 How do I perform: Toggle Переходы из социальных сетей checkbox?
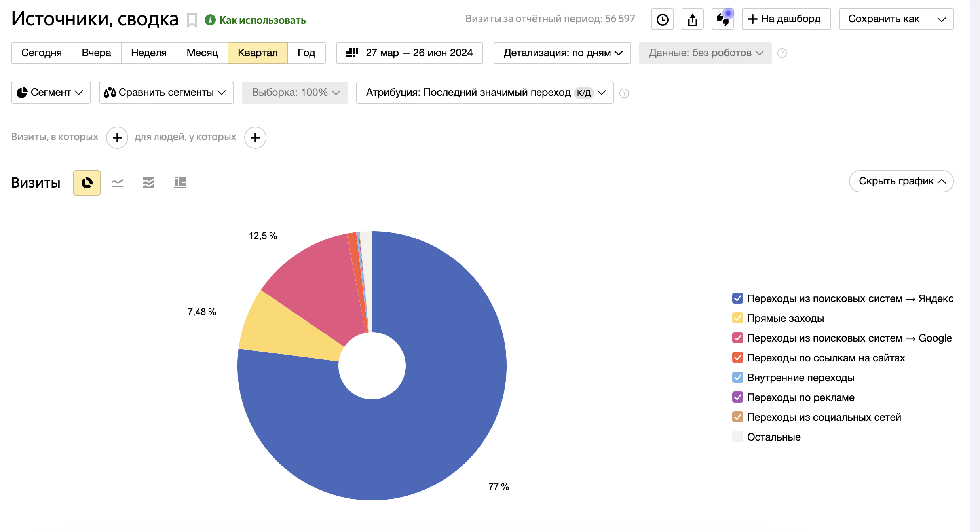pyautogui.click(x=738, y=417)
